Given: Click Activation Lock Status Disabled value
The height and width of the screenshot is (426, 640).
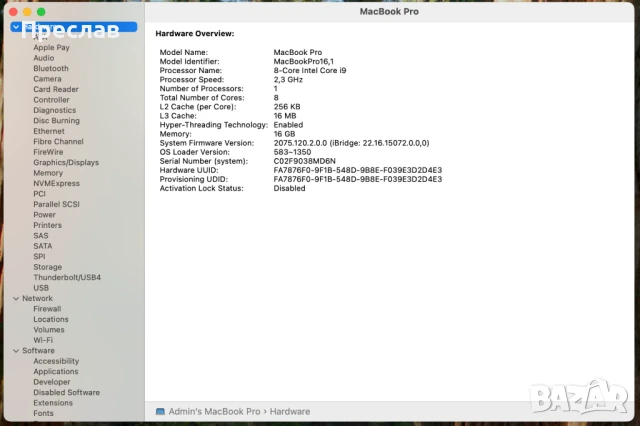Looking at the screenshot, I should click(x=289, y=189).
